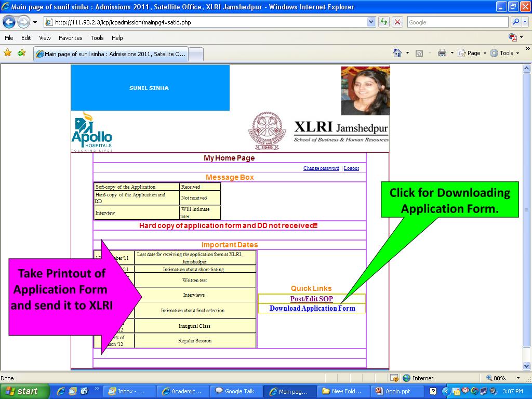This screenshot has height=399, width=532.
Task: Open the Post/Edit SOP link
Action: [312, 299]
